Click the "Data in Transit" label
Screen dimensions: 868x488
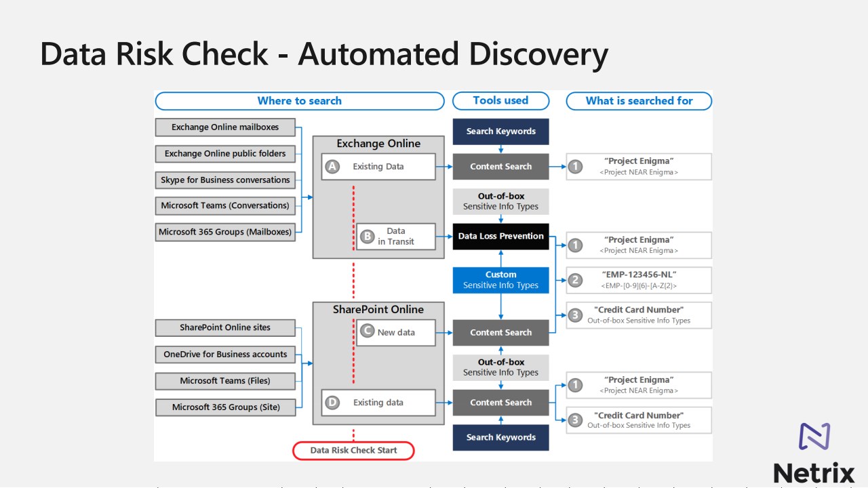[396, 237]
